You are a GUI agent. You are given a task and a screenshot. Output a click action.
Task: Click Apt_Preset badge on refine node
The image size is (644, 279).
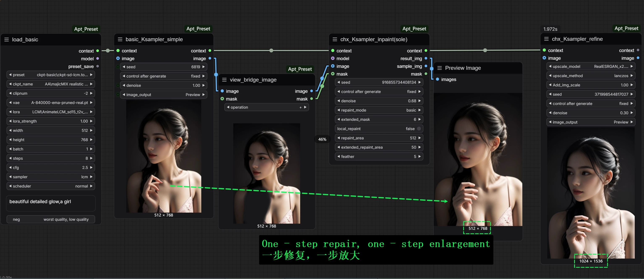tap(626, 29)
